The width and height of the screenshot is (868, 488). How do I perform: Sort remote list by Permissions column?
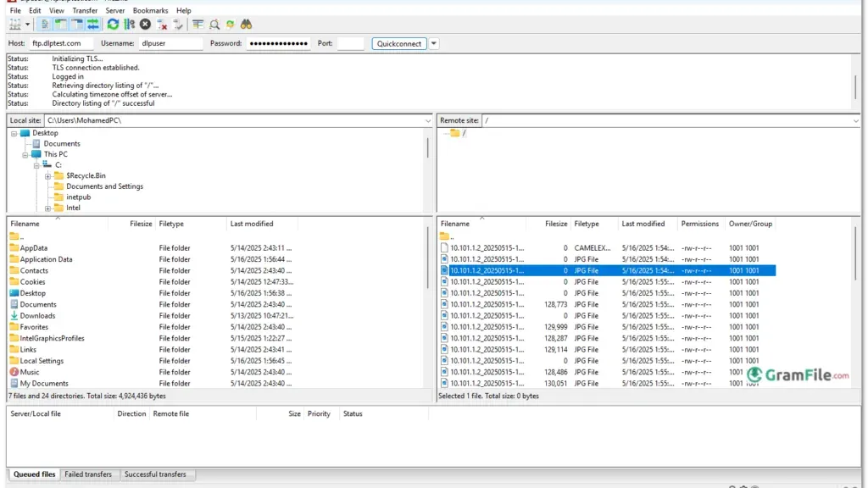tap(700, 224)
